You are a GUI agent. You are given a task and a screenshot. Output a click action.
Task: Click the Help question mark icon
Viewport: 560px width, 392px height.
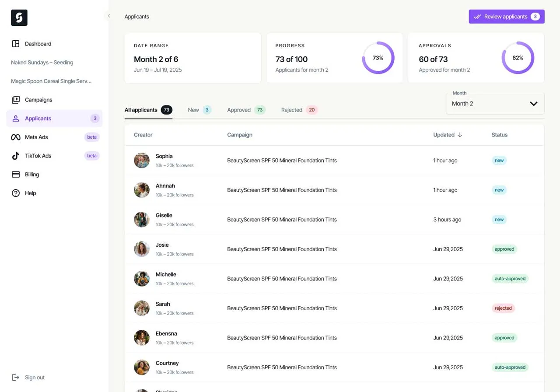pos(15,193)
